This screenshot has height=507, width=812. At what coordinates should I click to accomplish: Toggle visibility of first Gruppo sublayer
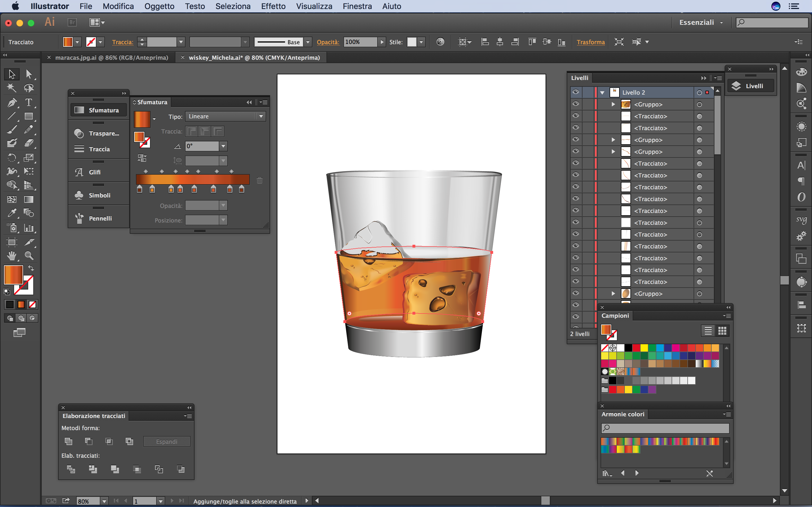click(576, 104)
